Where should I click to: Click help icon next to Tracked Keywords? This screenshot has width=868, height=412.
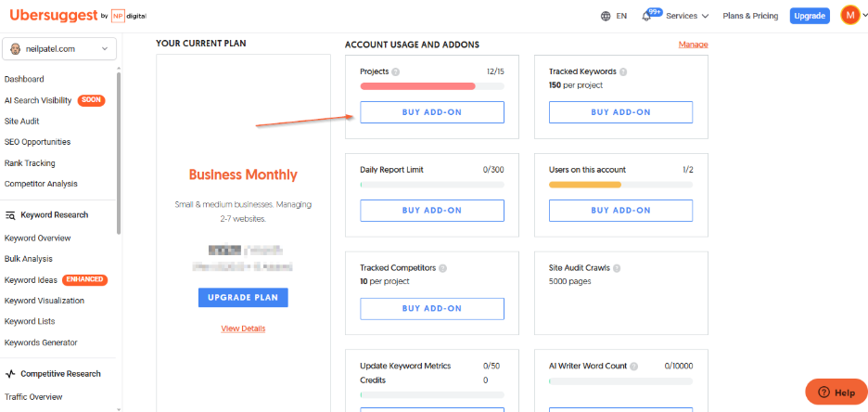(x=623, y=72)
